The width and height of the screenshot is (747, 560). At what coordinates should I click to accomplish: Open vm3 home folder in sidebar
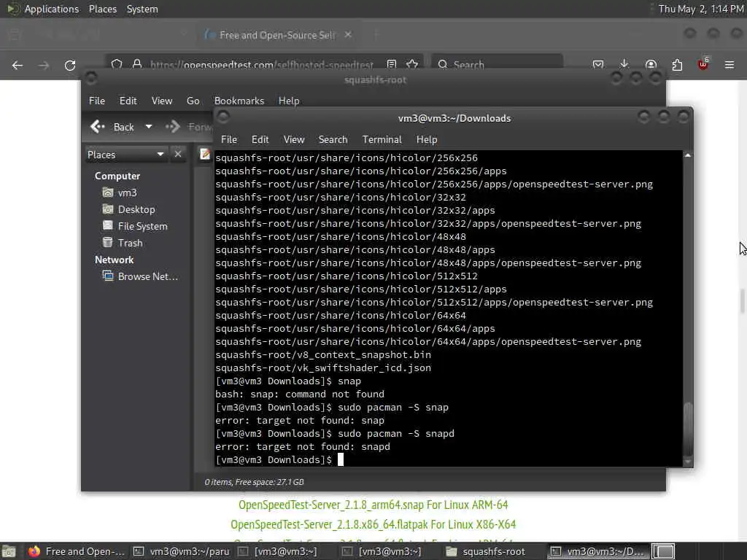pos(120,192)
